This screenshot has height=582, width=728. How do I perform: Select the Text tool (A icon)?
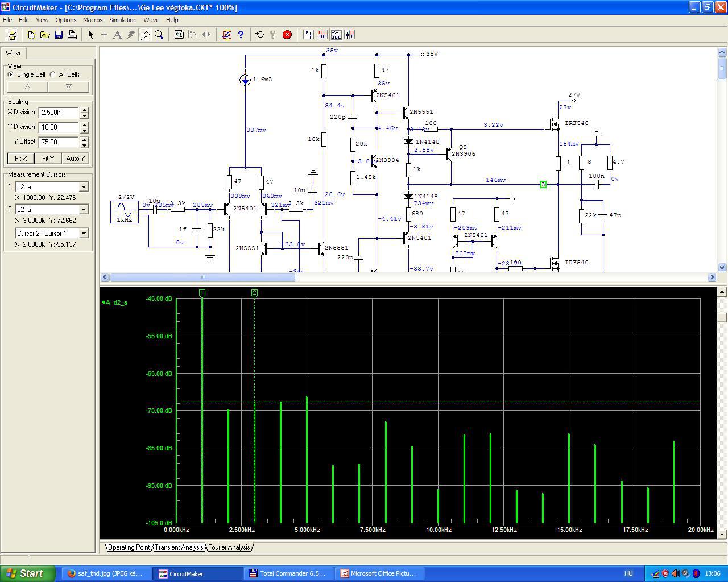click(117, 35)
